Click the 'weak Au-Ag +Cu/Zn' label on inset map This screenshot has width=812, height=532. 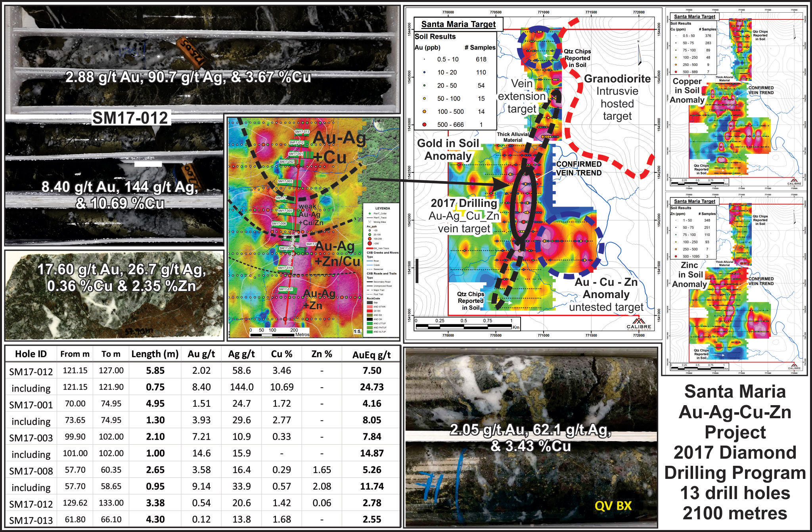click(x=310, y=214)
